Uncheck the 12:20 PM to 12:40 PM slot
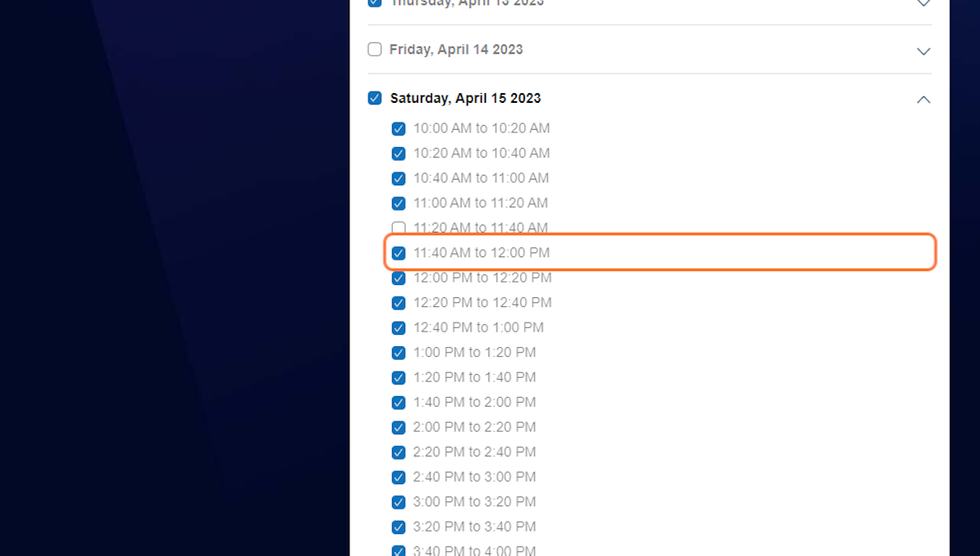This screenshot has height=556, width=980. pyautogui.click(x=399, y=302)
